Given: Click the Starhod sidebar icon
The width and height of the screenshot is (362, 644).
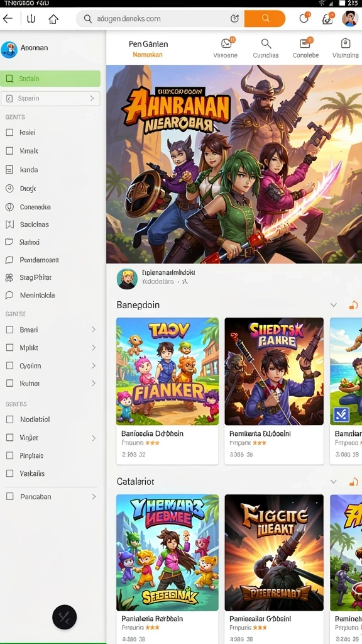Looking at the screenshot, I should (x=9, y=242).
